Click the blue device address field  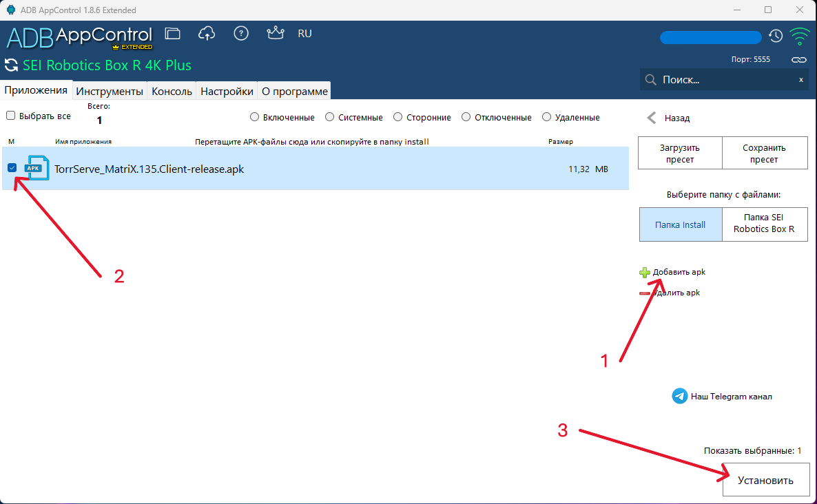click(711, 37)
